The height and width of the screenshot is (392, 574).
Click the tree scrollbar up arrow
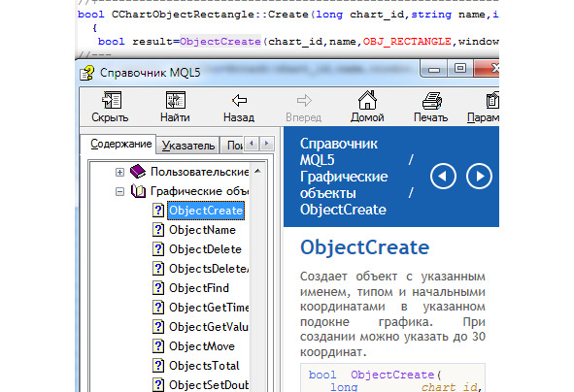click(x=257, y=171)
